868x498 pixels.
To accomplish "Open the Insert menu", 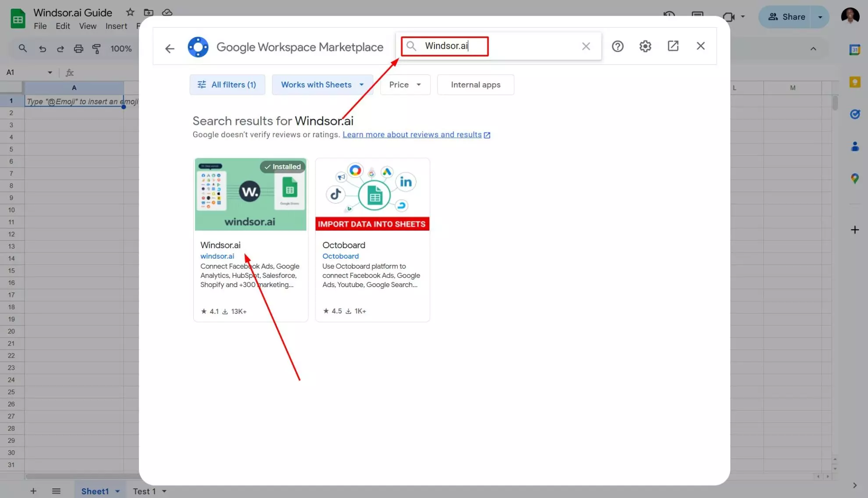I will point(116,26).
